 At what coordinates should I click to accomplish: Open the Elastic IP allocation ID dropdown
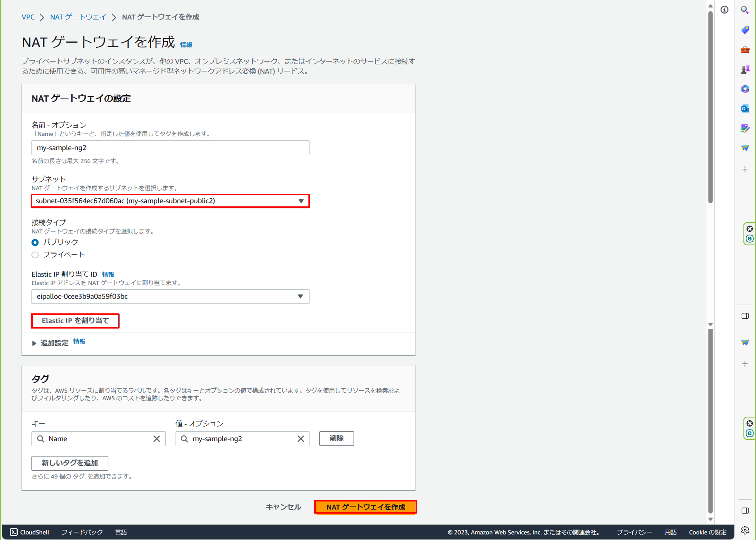click(x=170, y=296)
